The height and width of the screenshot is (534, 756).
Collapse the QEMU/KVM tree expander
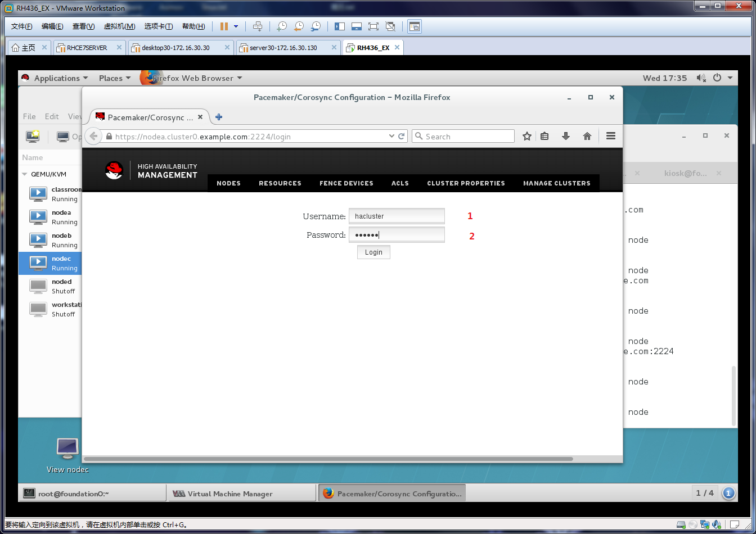(25, 174)
